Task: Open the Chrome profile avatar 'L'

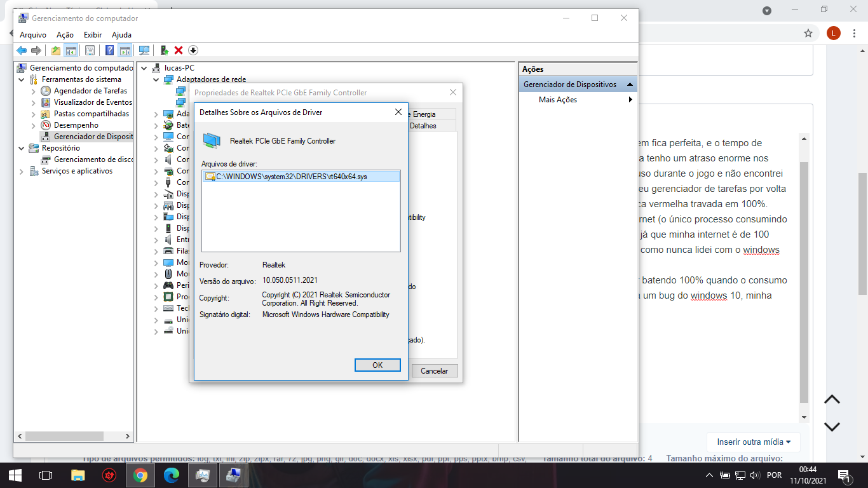Action: click(834, 33)
